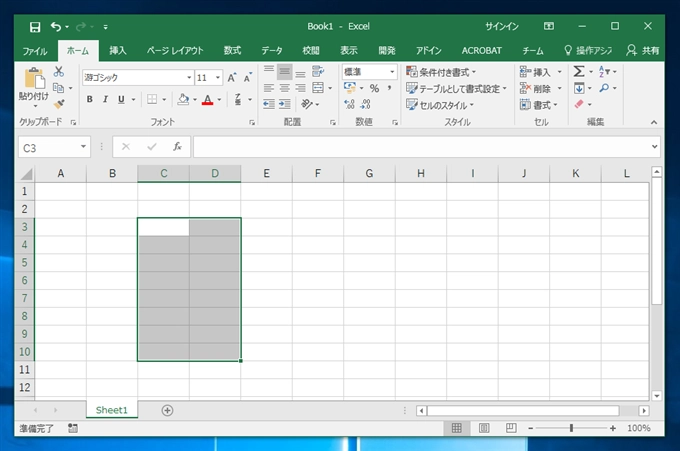The height and width of the screenshot is (451, 680).
Task: Click the fill color paint bucket icon
Action: click(183, 99)
